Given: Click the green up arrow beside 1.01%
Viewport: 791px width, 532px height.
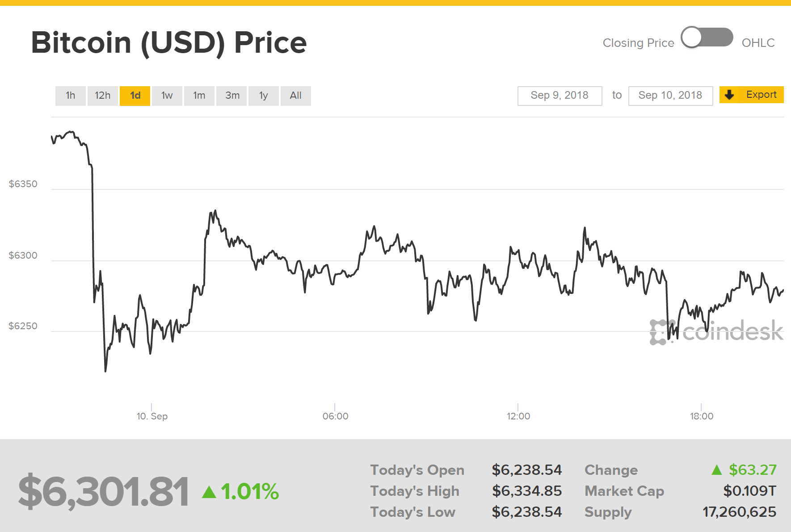Looking at the screenshot, I should (209, 492).
